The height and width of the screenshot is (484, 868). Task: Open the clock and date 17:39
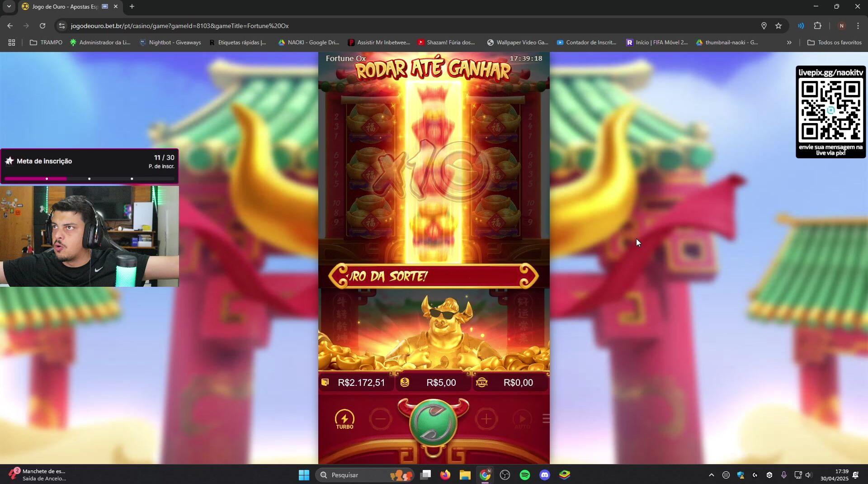pyautogui.click(x=835, y=475)
